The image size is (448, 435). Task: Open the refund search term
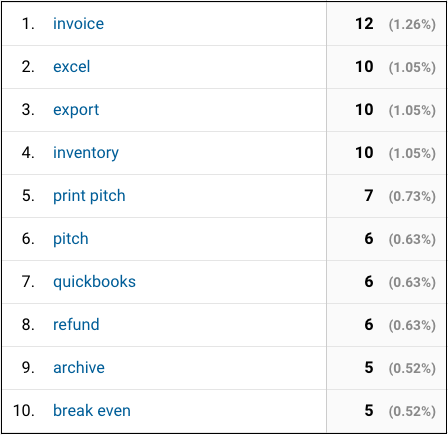click(76, 325)
